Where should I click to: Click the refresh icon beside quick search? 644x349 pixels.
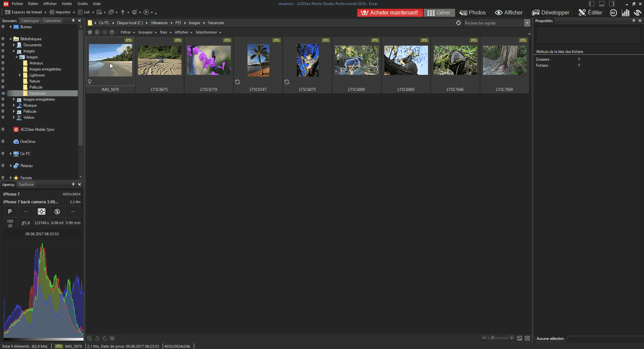click(459, 23)
